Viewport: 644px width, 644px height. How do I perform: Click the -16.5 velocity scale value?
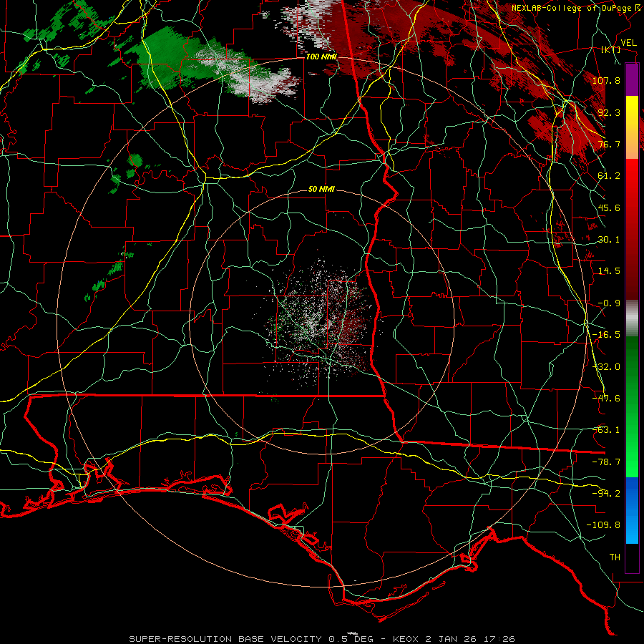click(606, 335)
